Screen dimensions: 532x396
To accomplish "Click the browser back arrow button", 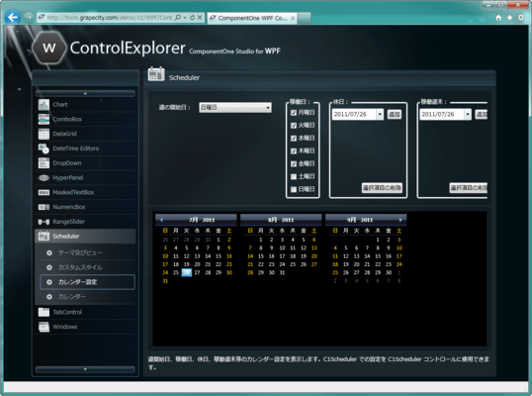I will coord(13,17).
